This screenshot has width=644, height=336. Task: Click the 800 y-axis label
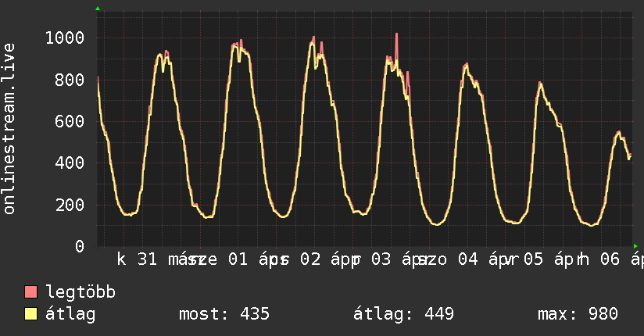[x=70, y=80]
